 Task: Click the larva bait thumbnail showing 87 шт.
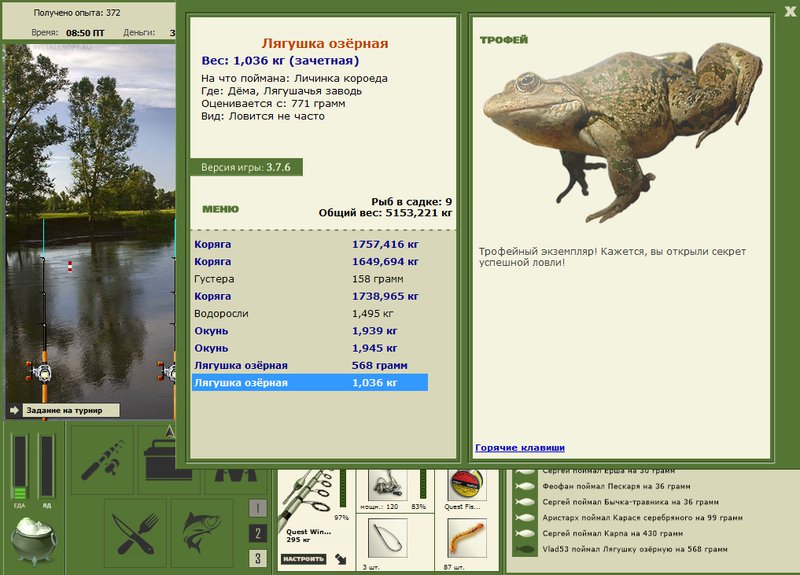tap(466, 538)
